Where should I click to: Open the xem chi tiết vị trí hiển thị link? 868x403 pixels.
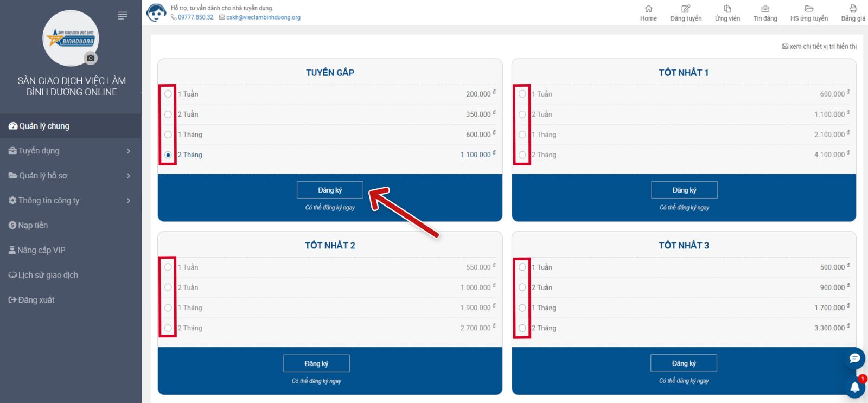[x=819, y=47]
